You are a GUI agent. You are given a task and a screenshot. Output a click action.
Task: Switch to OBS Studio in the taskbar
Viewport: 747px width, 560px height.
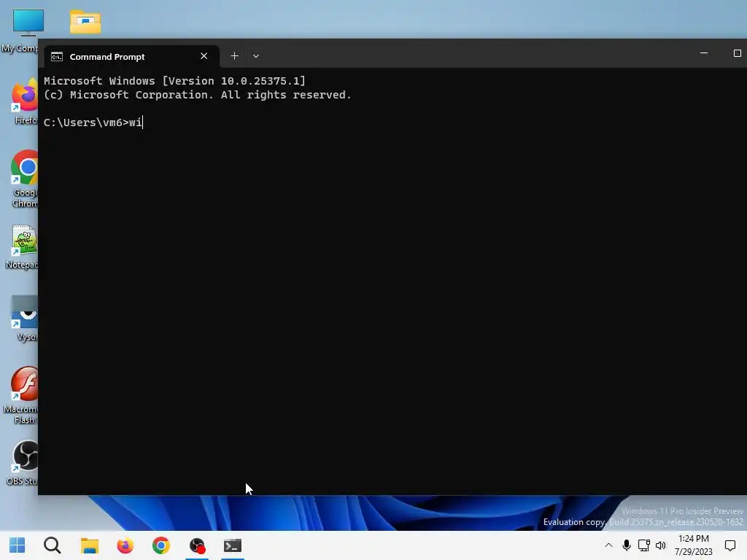click(197, 545)
